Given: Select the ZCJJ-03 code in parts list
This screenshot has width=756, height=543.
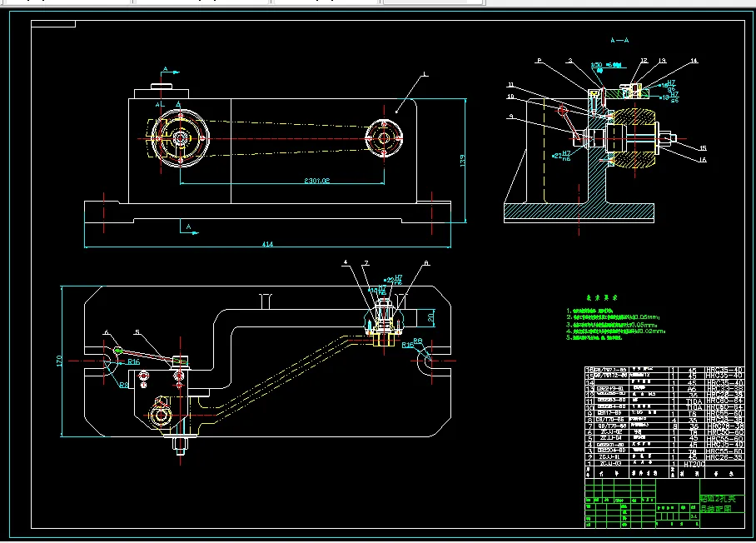Looking at the screenshot, I should click(x=611, y=463).
